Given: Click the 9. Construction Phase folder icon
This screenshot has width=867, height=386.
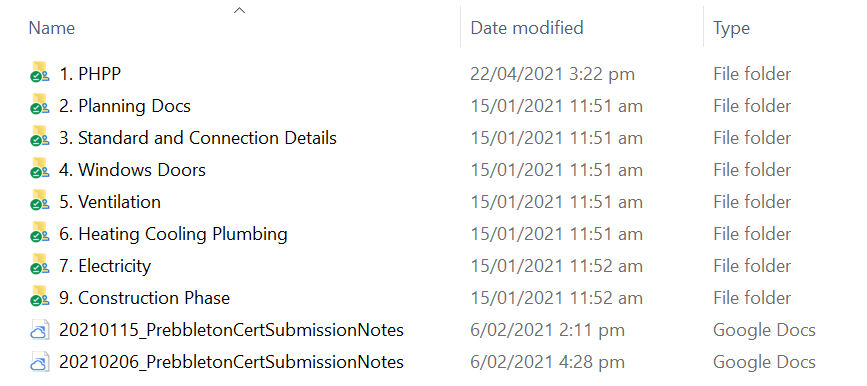Looking at the screenshot, I should click(40, 298).
